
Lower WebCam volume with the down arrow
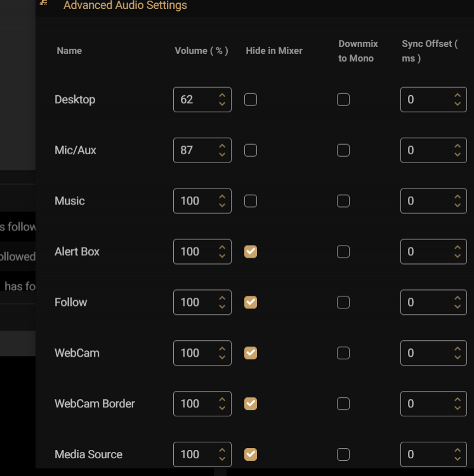pyautogui.click(x=222, y=357)
